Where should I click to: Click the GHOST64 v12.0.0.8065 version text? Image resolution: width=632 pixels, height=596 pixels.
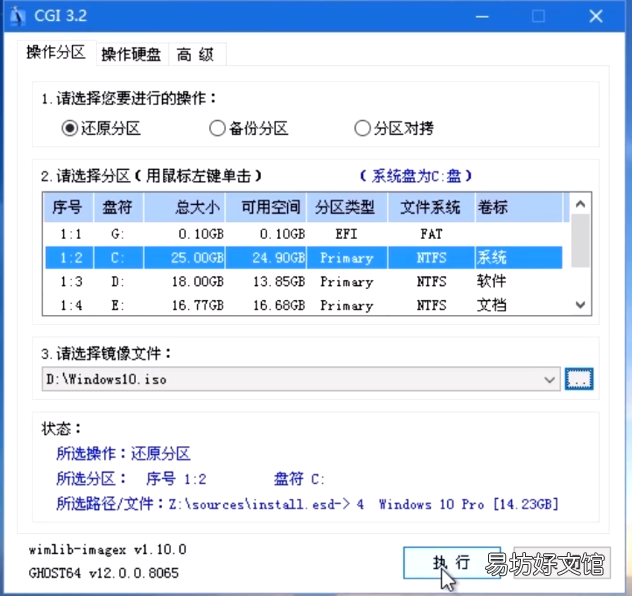[x=104, y=573]
